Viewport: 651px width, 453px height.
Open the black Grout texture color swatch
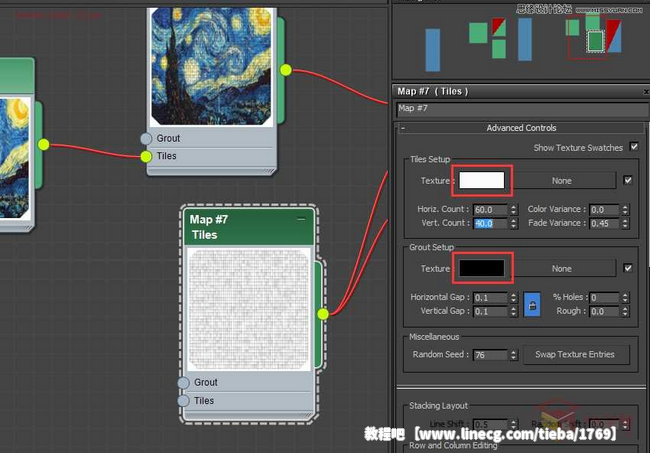pos(482,269)
